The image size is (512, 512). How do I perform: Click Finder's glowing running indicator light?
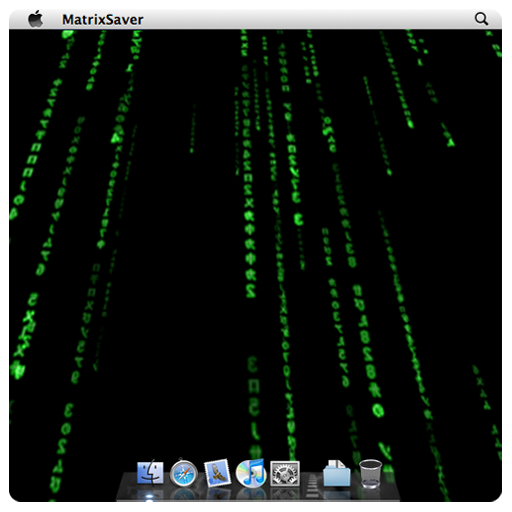(150, 497)
